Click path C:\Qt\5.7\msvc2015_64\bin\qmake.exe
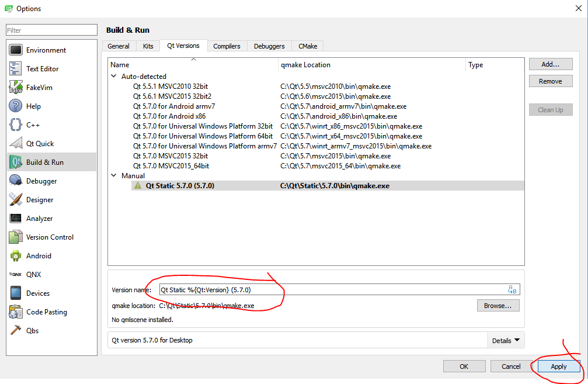Viewport: 588px width, 384px height. 340,166
